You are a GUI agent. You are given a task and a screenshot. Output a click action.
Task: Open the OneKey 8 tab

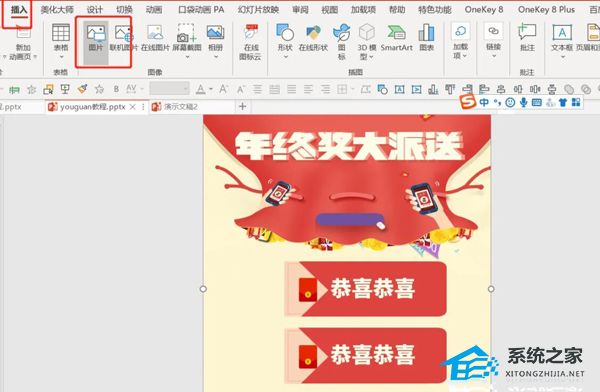[x=484, y=10]
